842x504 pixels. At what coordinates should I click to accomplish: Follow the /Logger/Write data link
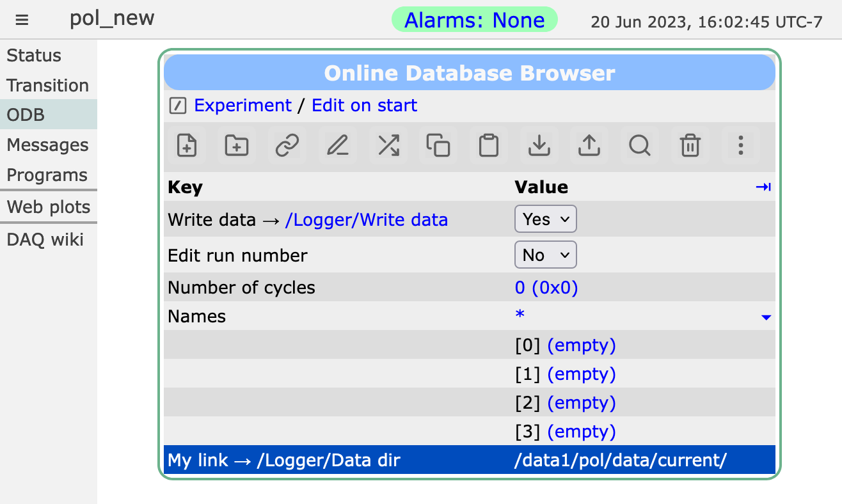coord(367,219)
